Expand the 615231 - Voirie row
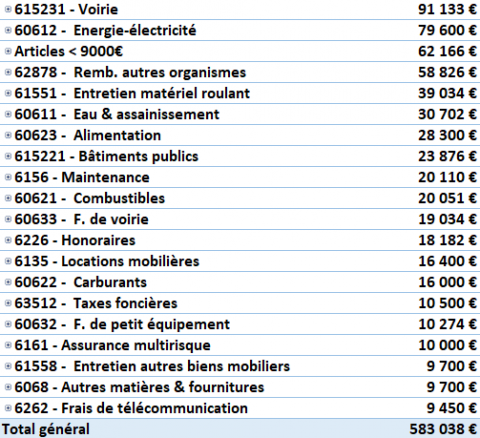This screenshot has width=480, height=438. click(8, 9)
